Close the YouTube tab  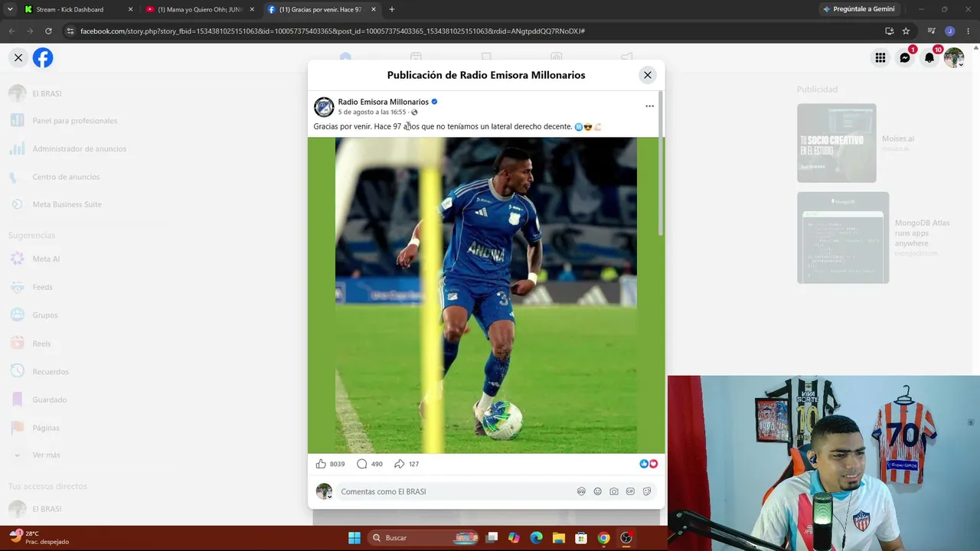tap(252, 9)
